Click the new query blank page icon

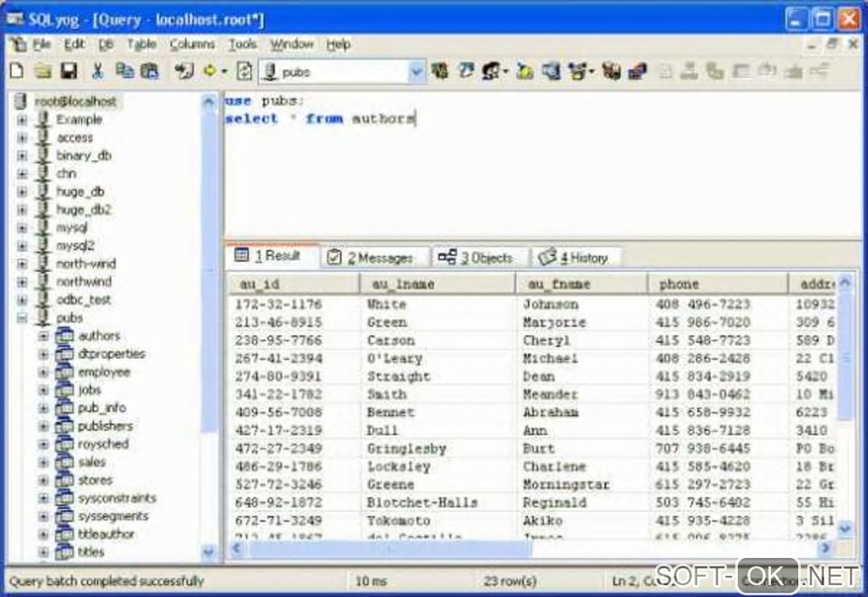[x=17, y=71]
